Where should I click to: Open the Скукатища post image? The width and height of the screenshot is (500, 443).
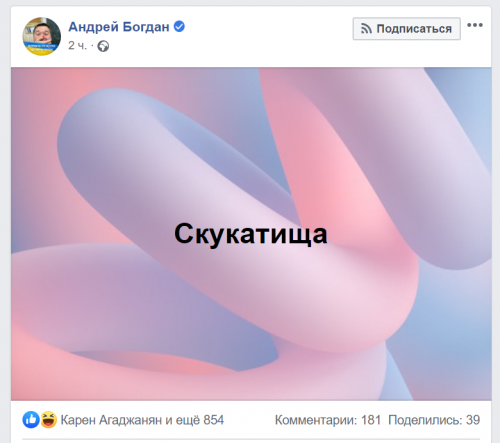(x=251, y=234)
